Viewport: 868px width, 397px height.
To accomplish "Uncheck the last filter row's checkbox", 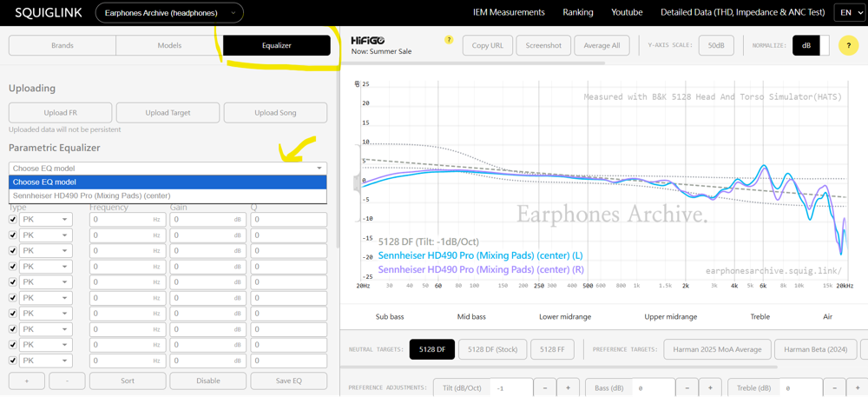I will coord(13,361).
